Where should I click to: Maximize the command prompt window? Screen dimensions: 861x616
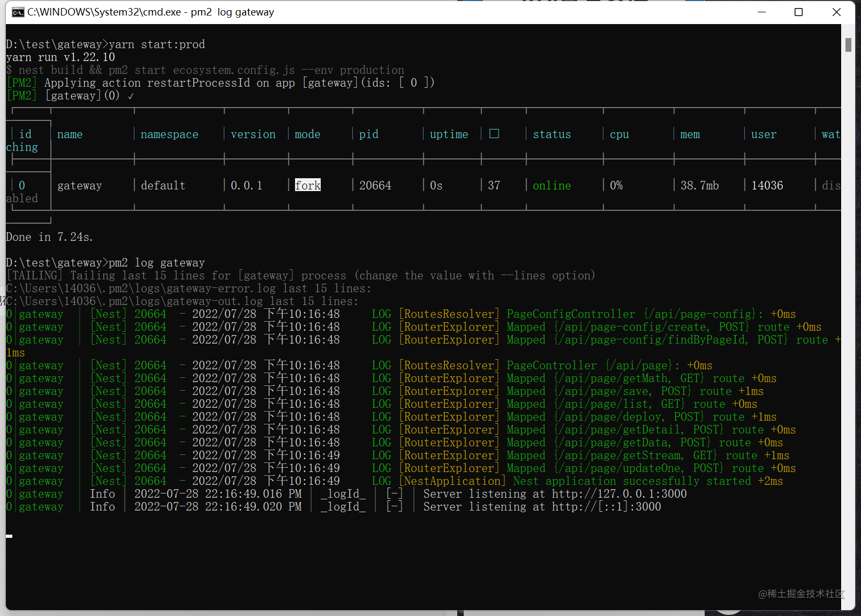(798, 12)
